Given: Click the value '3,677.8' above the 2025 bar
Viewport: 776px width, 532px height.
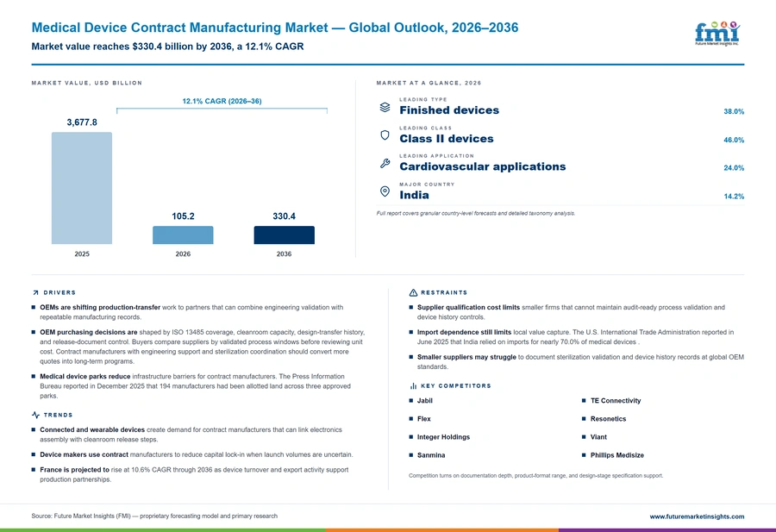Looking at the screenshot, I should click(82, 122).
